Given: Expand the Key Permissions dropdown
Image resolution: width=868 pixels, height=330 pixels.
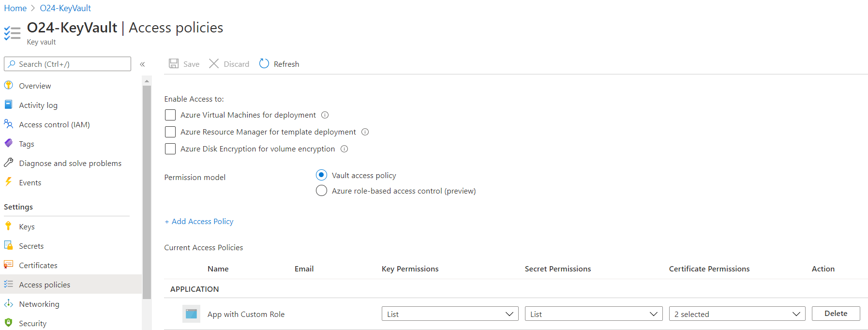Looking at the screenshot, I should [449, 314].
